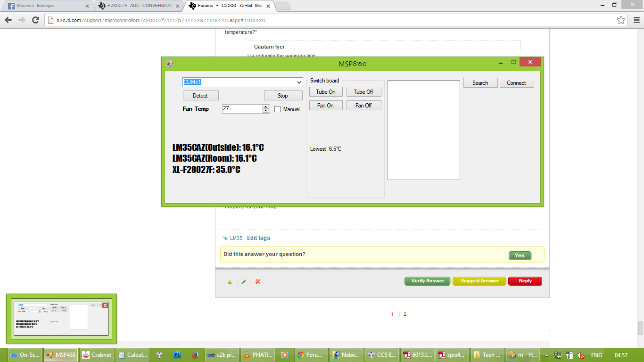Open the CCS E... taskbar item
Image resolution: width=644 pixels, height=362 pixels.
click(383, 355)
